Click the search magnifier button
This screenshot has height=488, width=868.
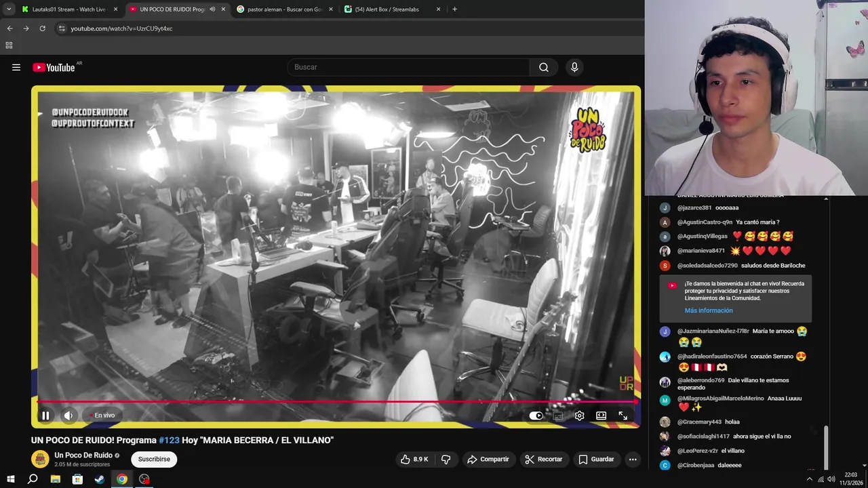544,67
